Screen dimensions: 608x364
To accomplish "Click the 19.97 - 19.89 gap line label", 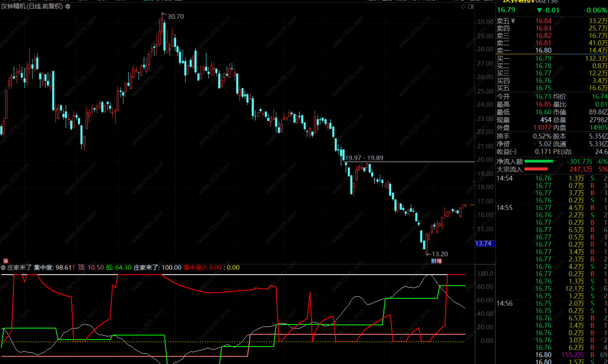I will [x=364, y=158].
